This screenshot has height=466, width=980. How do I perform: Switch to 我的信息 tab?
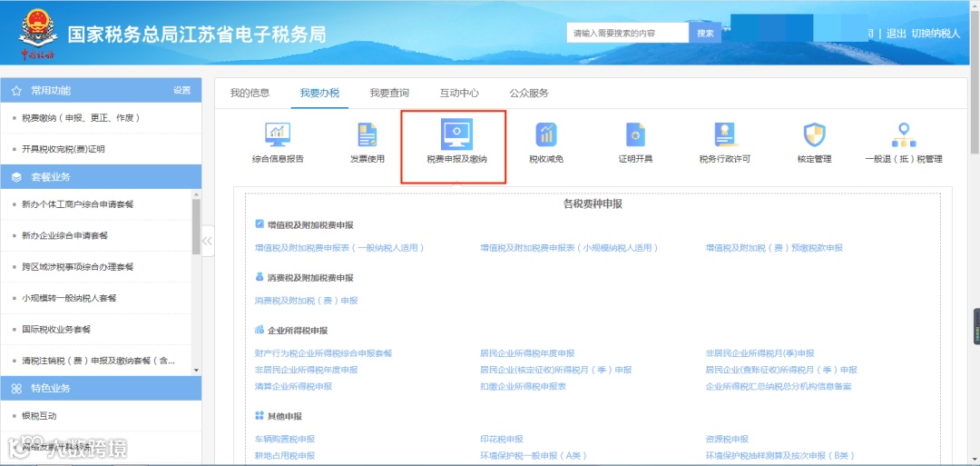250,94
